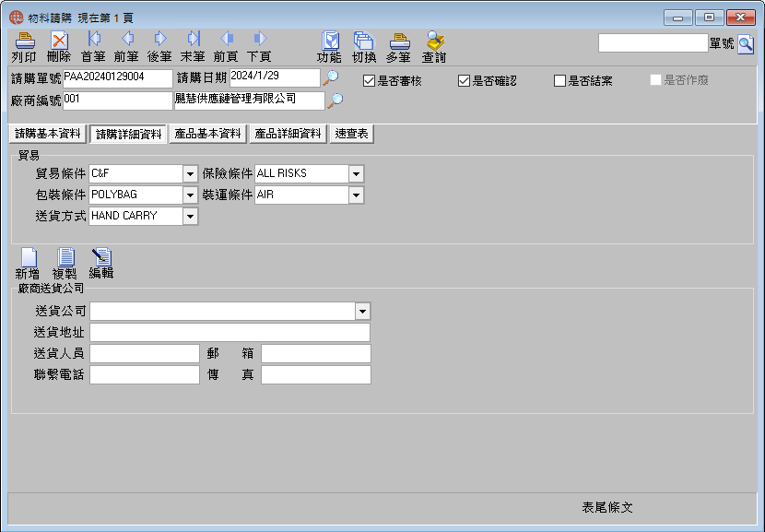The height and width of the screenshot is (532, 765).
Task: Expand the 包裝條件 dropdown showing POLYBAG
Action: click(190, 195)
